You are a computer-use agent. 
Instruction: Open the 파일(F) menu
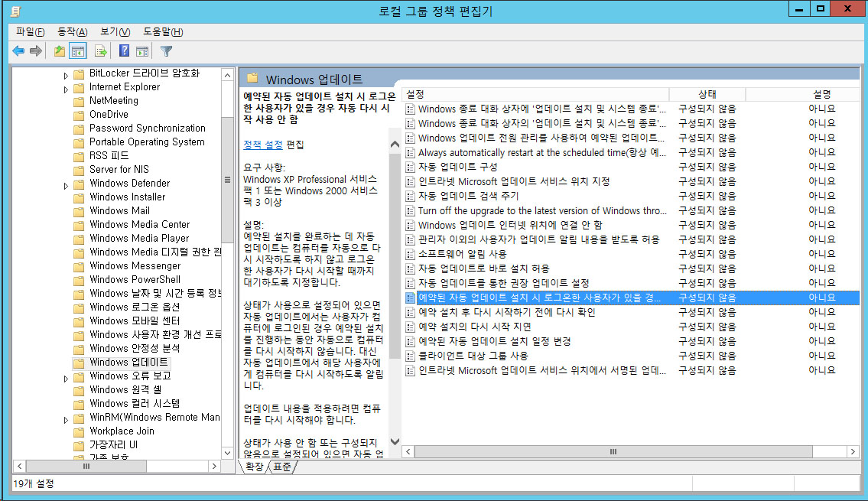30,32
